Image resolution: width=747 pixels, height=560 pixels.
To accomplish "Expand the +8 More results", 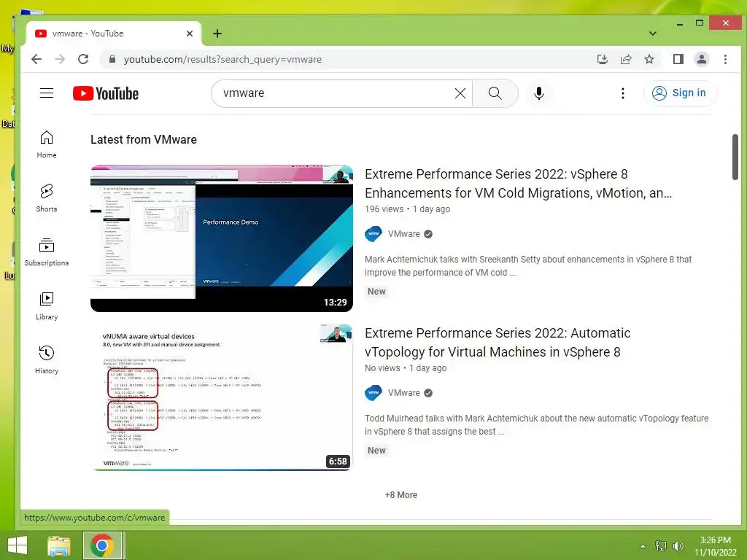I will [x=401, y=495].
